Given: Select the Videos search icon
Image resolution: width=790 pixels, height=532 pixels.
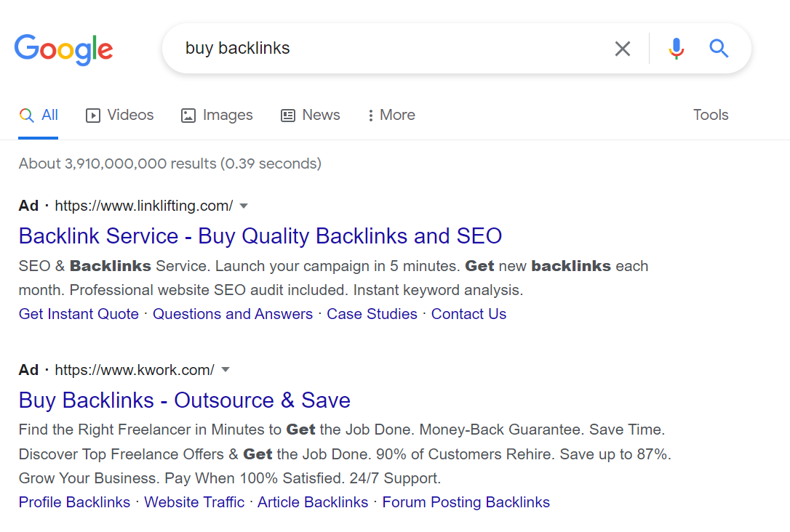Looking at the screenshot, I should 93,115.
